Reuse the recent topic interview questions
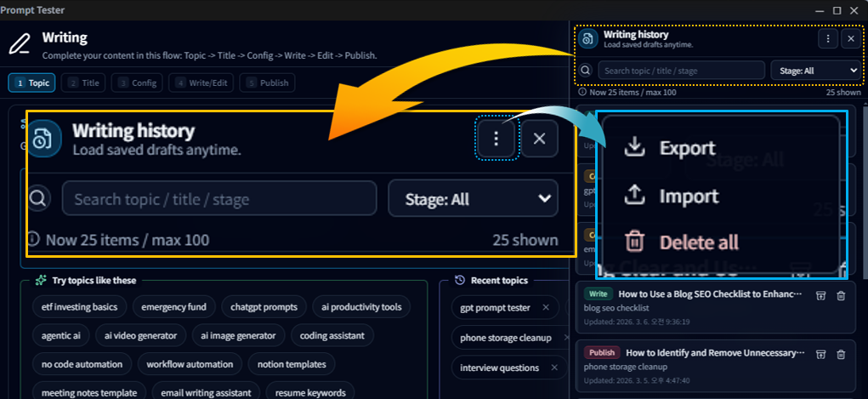 [x=499, y=368]
